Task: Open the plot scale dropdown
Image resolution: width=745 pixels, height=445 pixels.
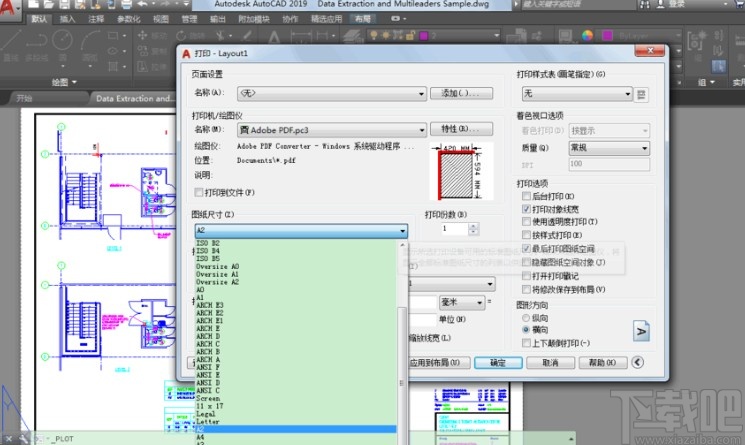Action: click(451, 284)
